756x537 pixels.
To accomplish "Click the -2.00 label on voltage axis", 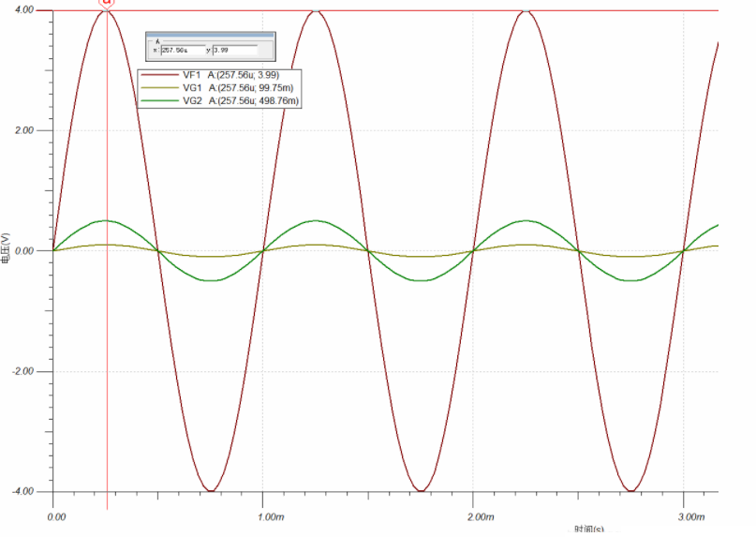I will click(x=22, y=372).
